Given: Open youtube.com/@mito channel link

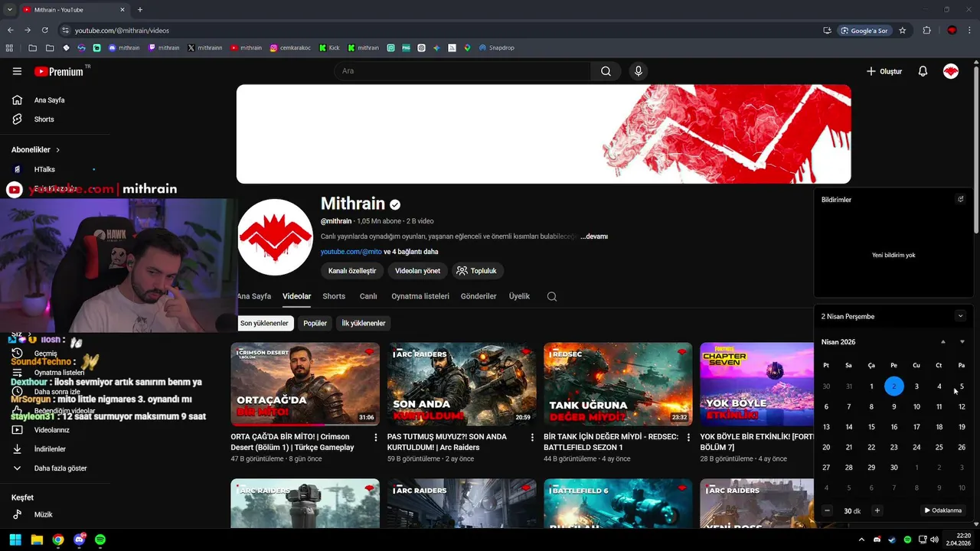Looking at the screenshot, I should [351, 252].
